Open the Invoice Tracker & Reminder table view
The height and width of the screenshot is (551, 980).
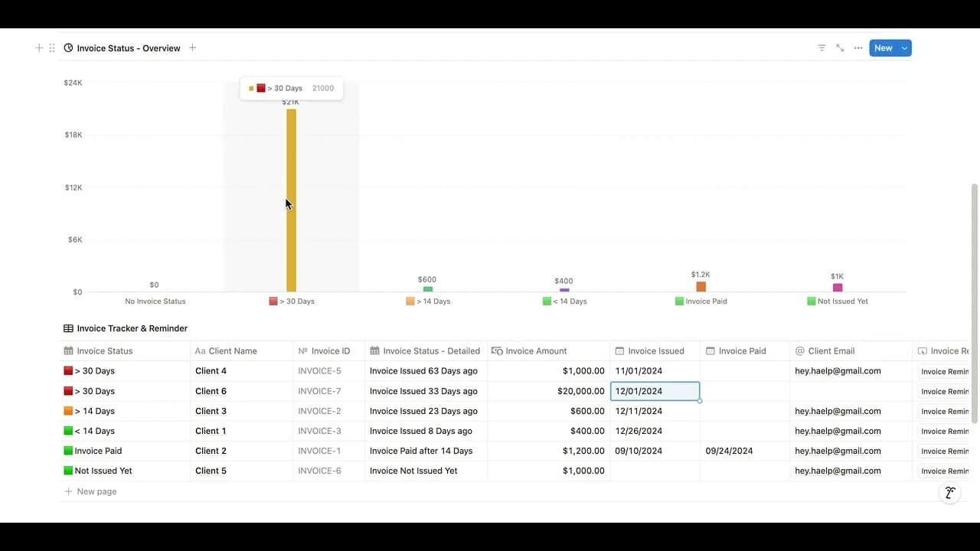(x=126, y=328)
